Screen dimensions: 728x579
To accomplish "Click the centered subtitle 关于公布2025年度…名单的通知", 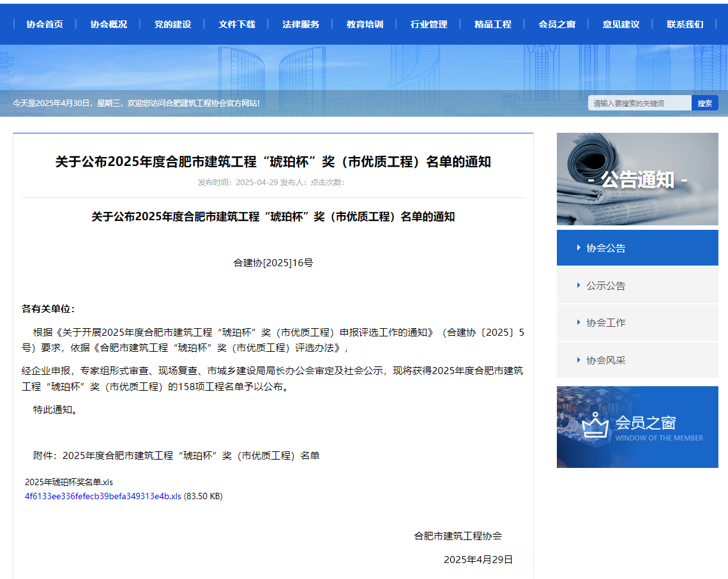I will coord(273,216).
